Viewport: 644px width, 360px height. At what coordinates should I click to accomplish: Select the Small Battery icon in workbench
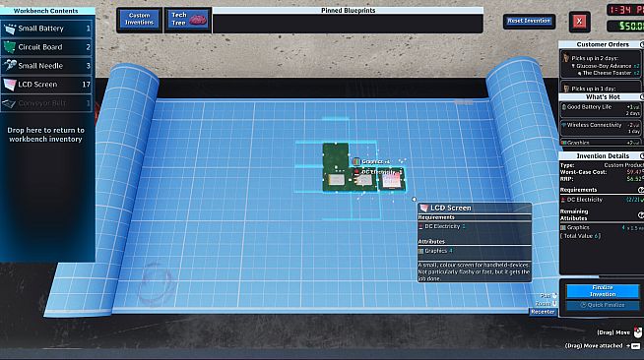point(10,29)
